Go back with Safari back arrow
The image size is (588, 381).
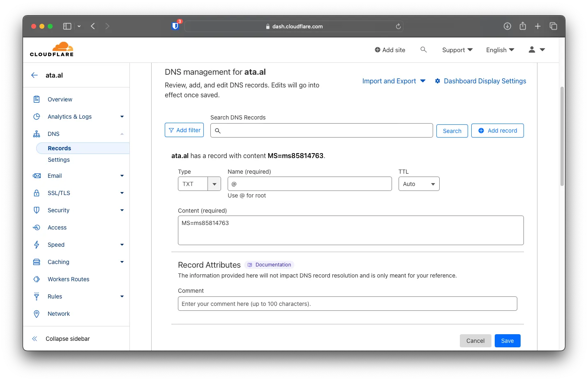point(93,26)
